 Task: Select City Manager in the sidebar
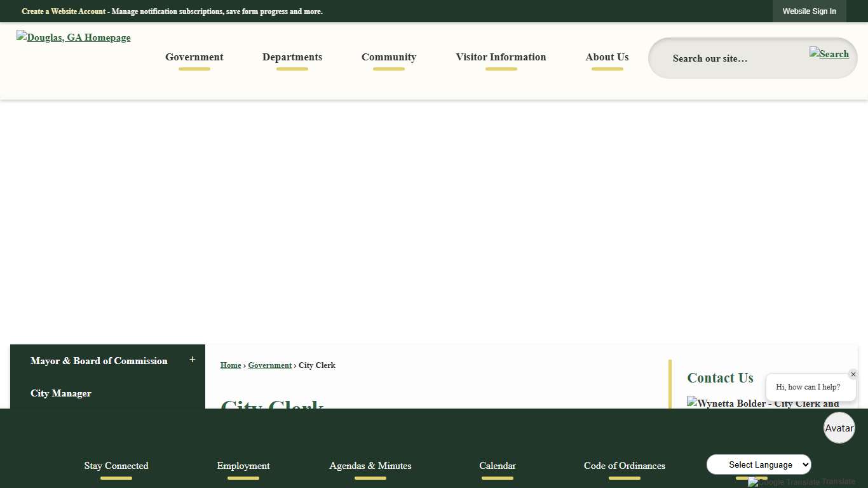click(x=60, y=393)
